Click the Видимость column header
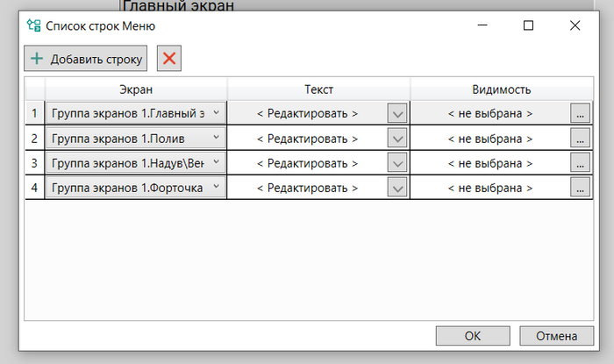The height and width of the screenshot is (364, 614). [x=501, y=89]
